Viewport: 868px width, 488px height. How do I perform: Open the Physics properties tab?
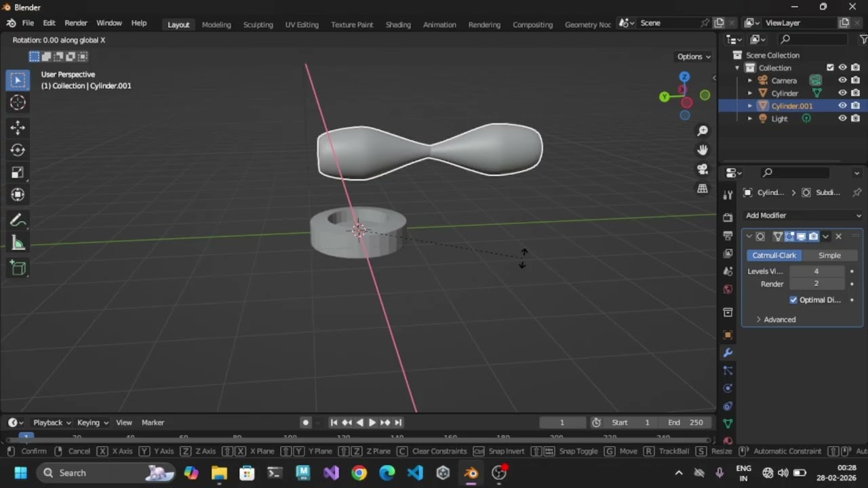pyautogui.click(x=728, y=388)
